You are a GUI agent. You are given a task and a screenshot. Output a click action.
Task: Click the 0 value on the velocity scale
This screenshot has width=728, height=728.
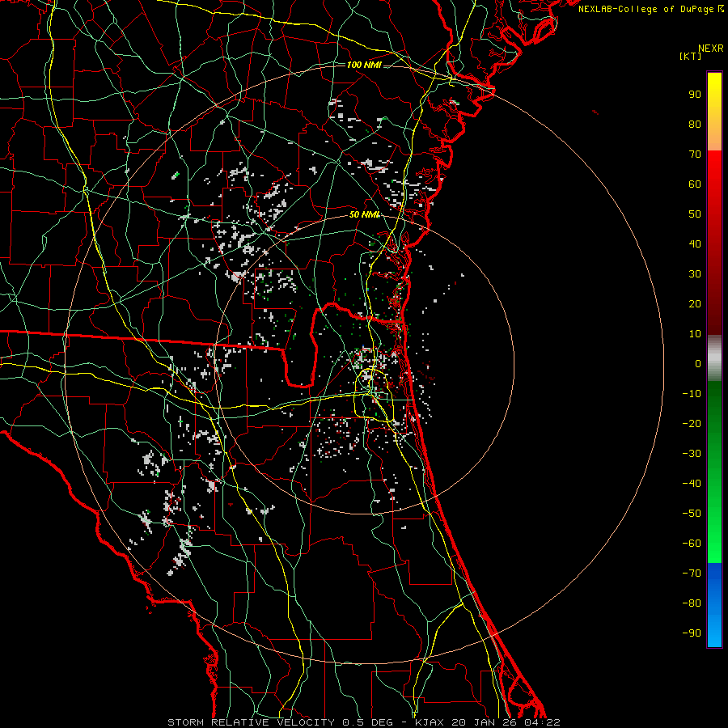tap(698, 364)
